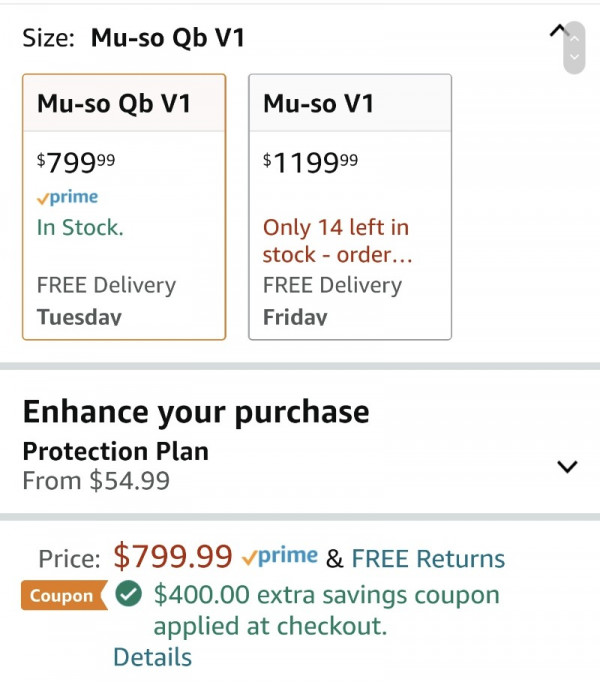Select the Mu-so V1 size option
The width and height of the screenshot is (600, 682).
tap(350, 207)
